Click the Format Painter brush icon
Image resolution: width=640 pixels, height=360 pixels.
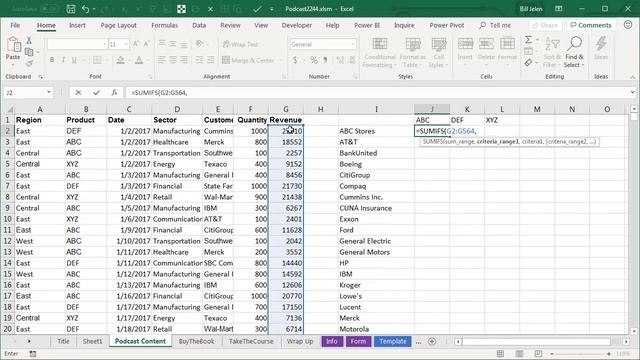[x=29, y=64]
